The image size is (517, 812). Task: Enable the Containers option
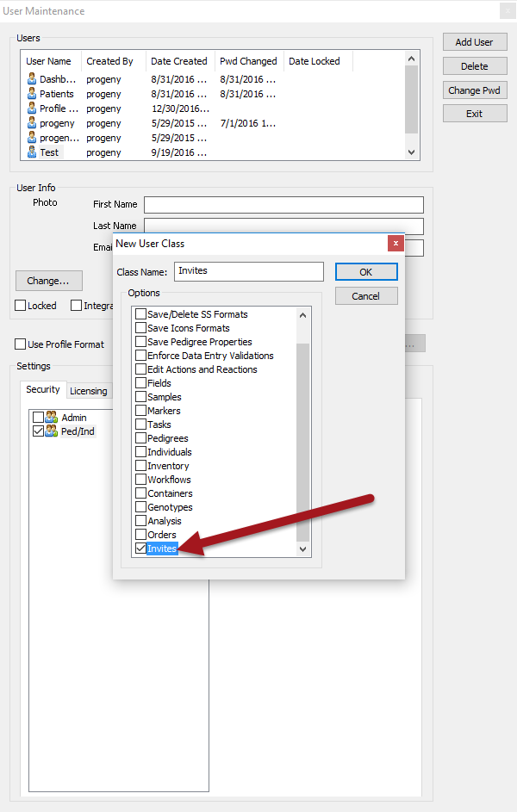coord(140,493)
